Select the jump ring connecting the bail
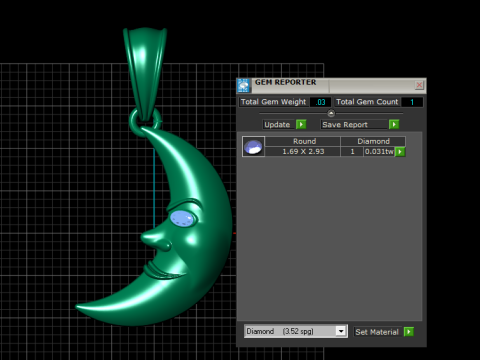Viewport: 480px width, 360px height. pos(133,121)
